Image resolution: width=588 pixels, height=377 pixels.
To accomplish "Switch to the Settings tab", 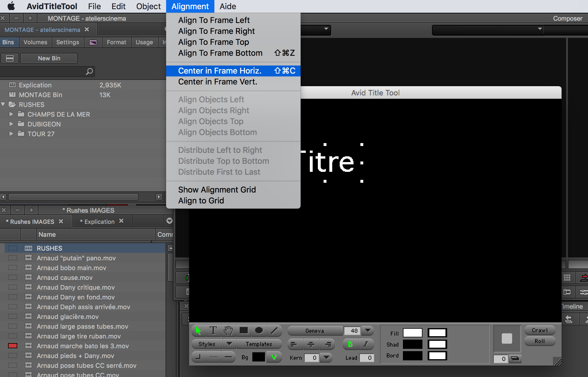I will 68,42.
